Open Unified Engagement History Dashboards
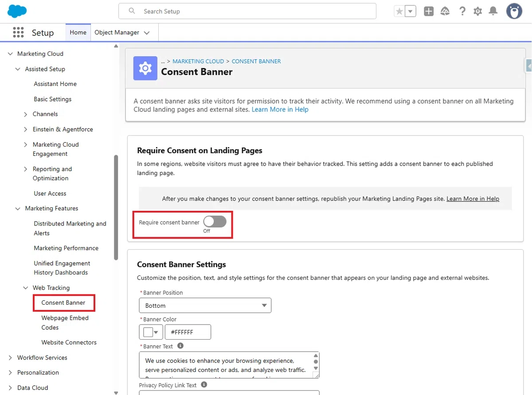This screenshot has height=395, width=532. (62, 268)
